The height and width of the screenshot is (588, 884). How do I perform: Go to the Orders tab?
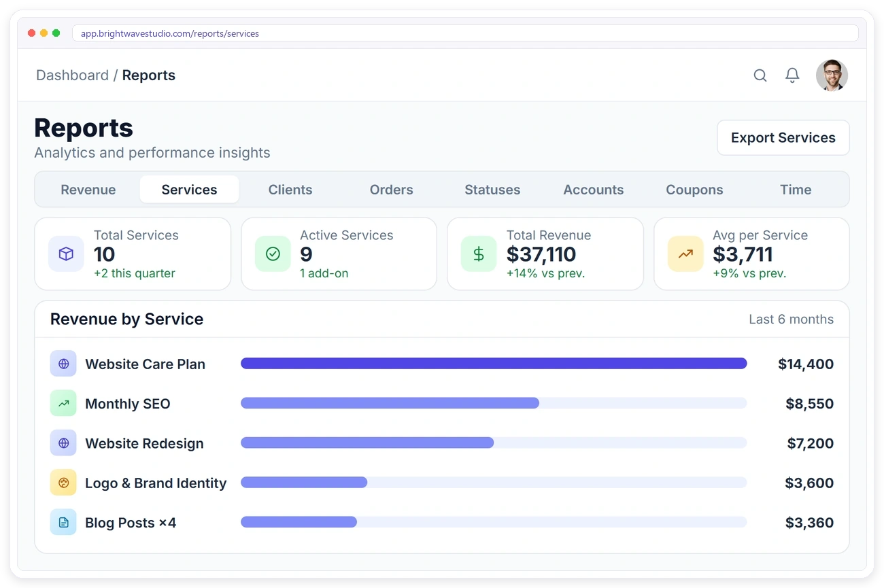pos(392,190)
